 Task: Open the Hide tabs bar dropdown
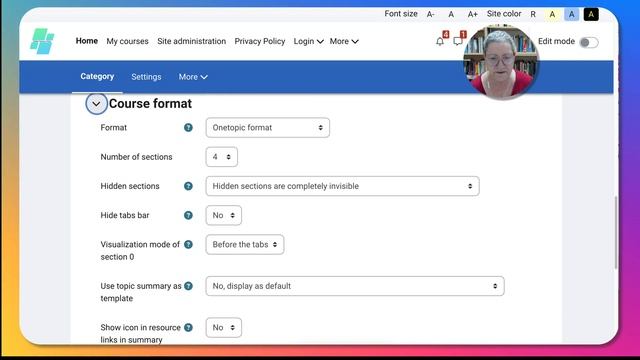224,215
